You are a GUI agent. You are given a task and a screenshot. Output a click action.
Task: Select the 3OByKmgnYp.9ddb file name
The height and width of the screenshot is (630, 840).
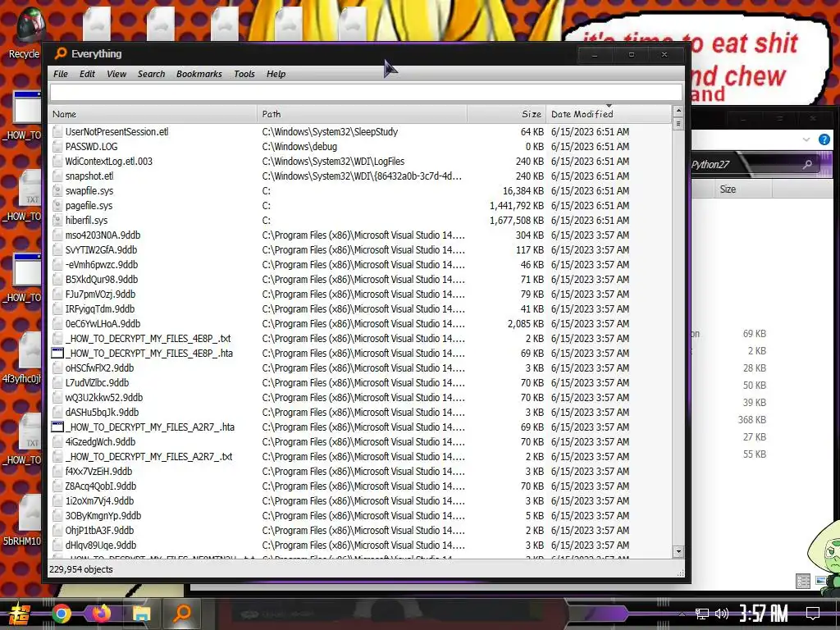click(103, 516)
